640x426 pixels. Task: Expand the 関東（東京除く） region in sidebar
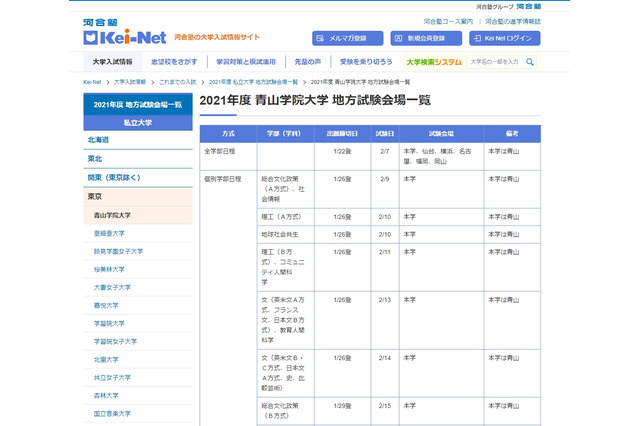pyautogui.click(x=138, y=178)
